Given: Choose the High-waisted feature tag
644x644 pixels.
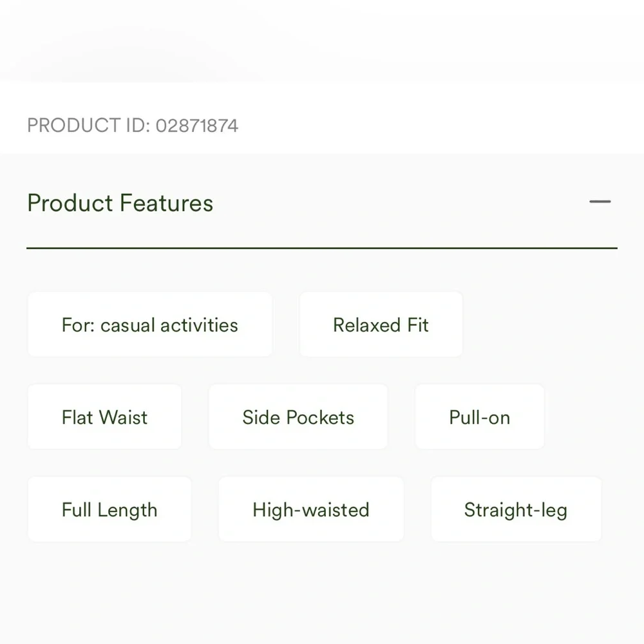Looking at the screenshot, I should tap(310, 510).
